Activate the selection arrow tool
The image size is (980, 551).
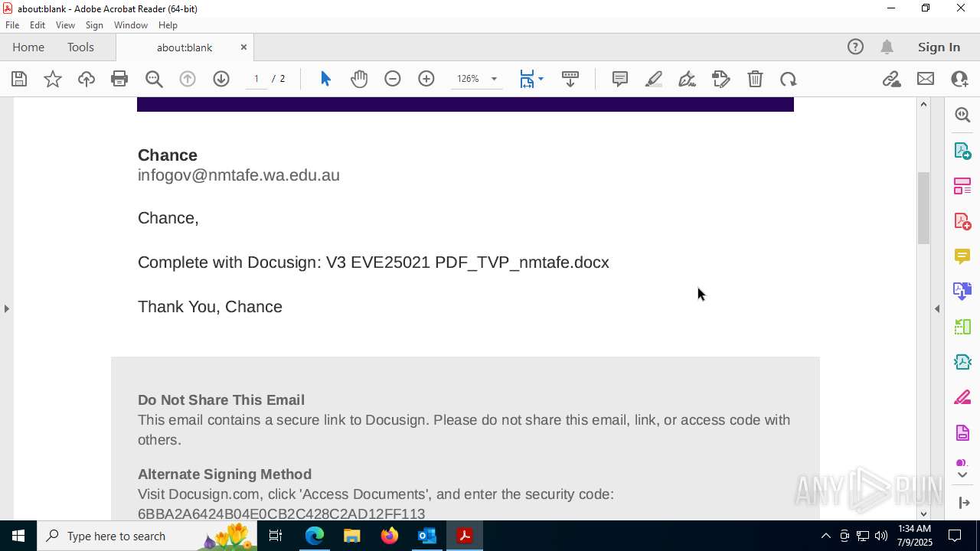[x=325, y=79]
